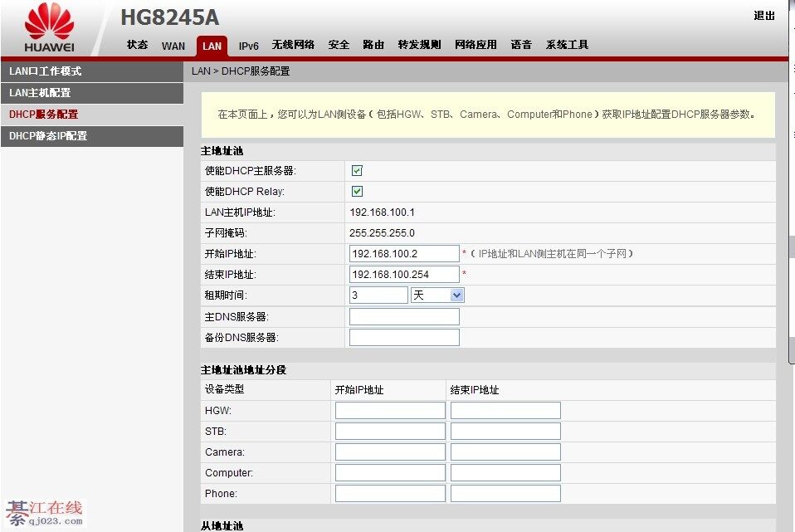795x532 pixels.
Task: Open the 状态 tab
Action: point(137,45)
